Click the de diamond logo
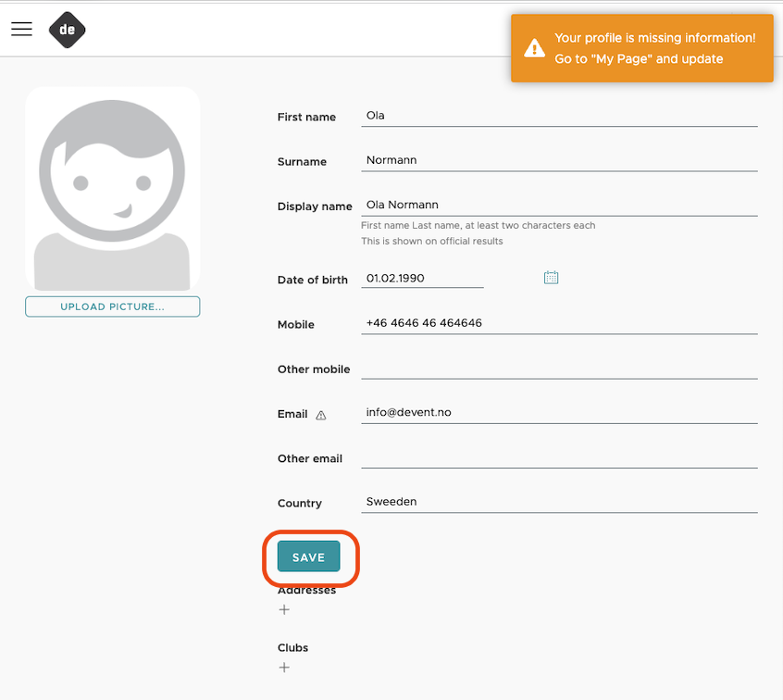This screenshot has width=783, height=700. click(67, 30)
